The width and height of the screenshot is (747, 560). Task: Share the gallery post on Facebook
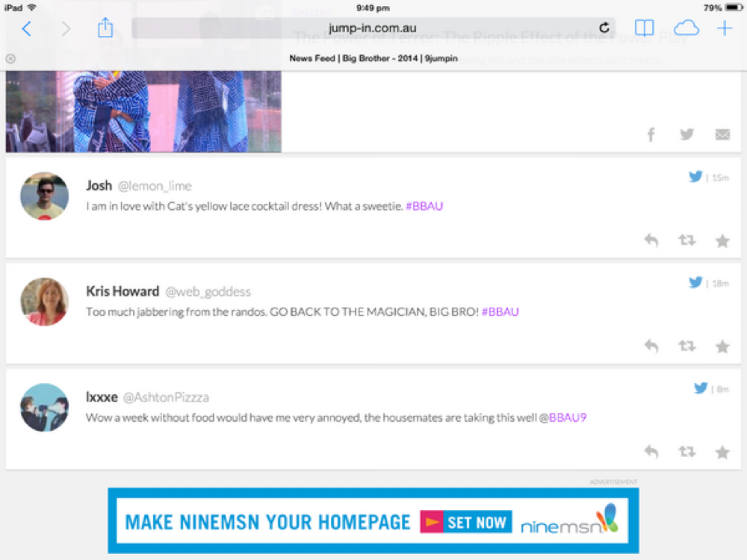(651, 134)
